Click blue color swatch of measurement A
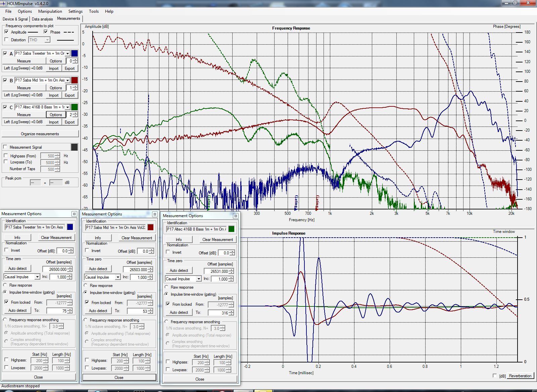 pyautogui.click(x=75, y=53)
